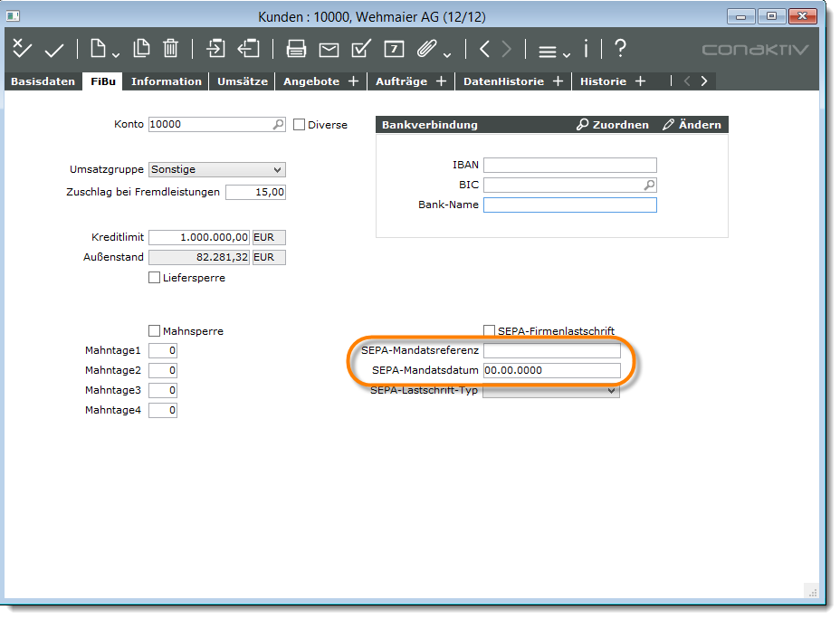The image size is (840, 619).
Task: Click the checkmark save icon in toolbar
Action: (54, 49)
